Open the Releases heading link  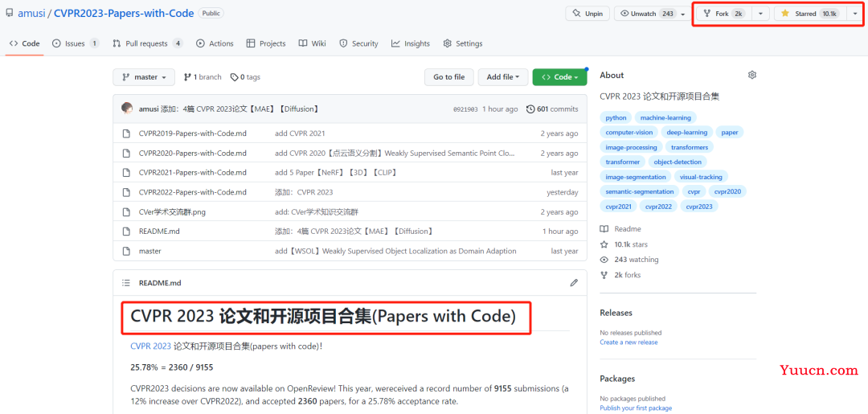[616, 313]
